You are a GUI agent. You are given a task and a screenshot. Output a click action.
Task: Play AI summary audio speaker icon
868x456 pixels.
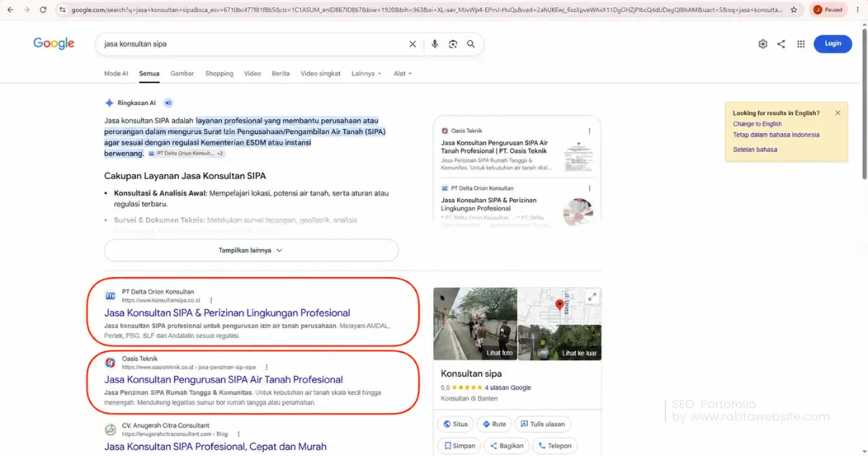(x=168, y=103)
